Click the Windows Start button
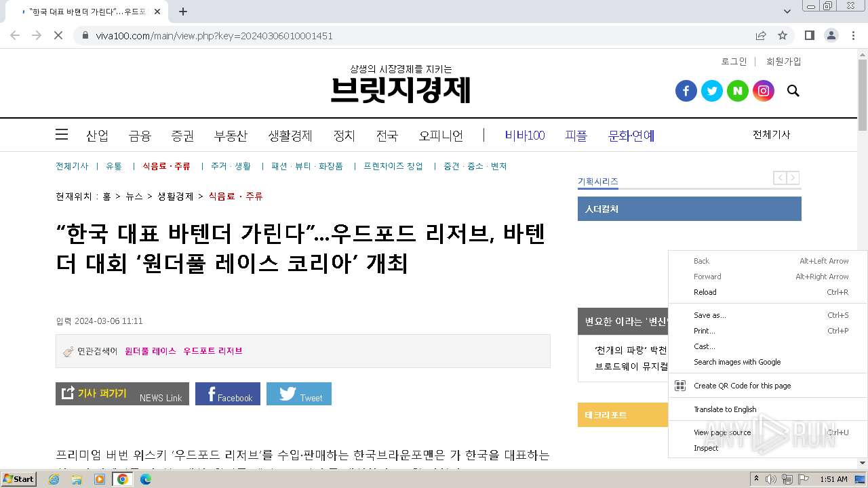This screenshot has width=868, height=488. [19, 479]
